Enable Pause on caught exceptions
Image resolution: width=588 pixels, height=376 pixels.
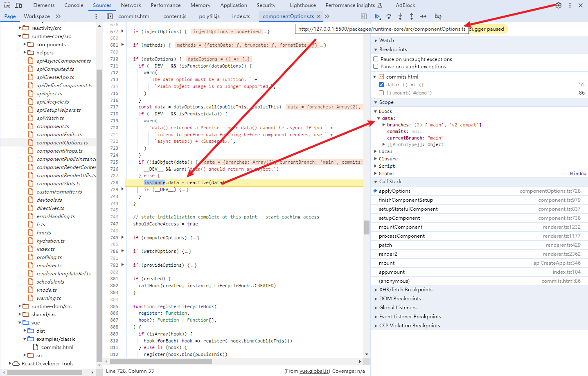pyautogui.click(x=376, y=67)
